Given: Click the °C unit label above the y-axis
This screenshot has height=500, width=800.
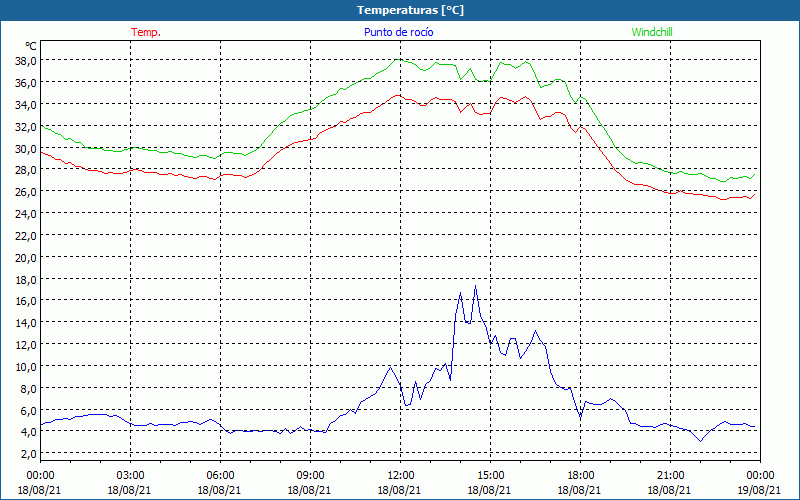Looking at the screenshot, I should point(31,46).
